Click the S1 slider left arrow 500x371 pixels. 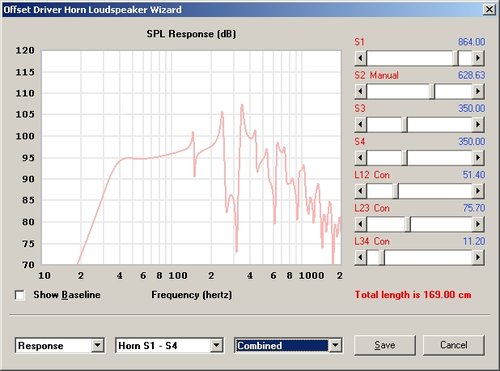[x=360, y=58]
